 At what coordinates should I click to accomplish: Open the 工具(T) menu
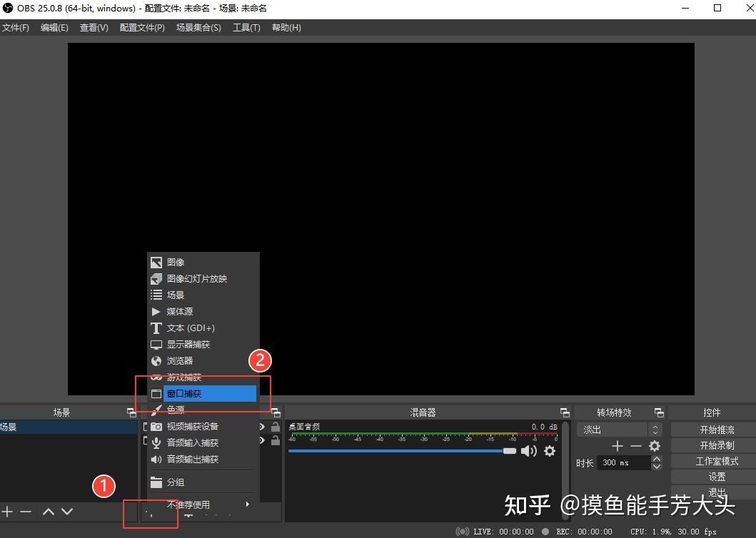[x=246, y=28]
